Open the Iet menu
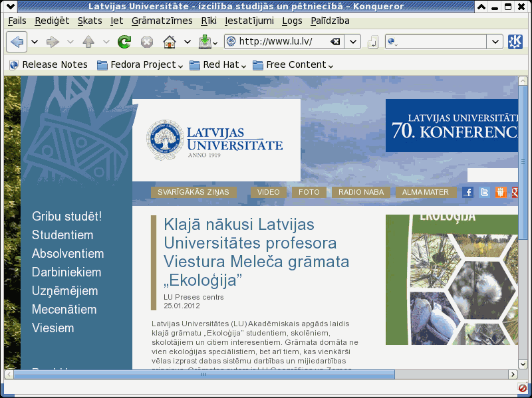The height and width of the screenshot is (398, 532). [117, 21]
